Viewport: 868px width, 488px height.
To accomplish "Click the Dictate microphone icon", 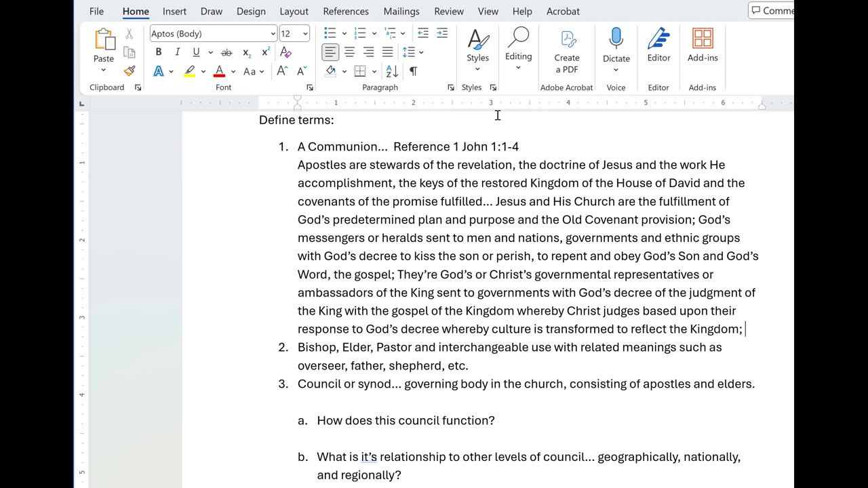I will pyautogui.click(x=616, y=39).
